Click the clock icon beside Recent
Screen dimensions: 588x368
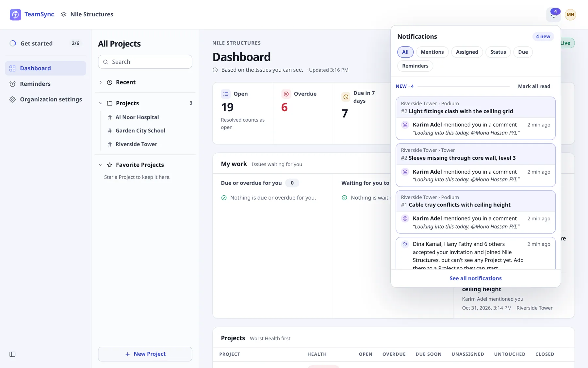click(x=110, y=82)
